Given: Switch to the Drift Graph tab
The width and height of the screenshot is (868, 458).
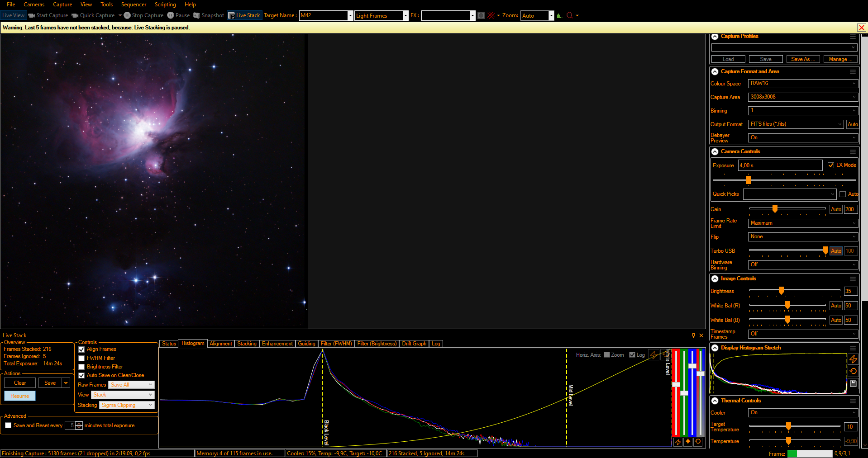Looking at the screenshot, I should (414, 344).
